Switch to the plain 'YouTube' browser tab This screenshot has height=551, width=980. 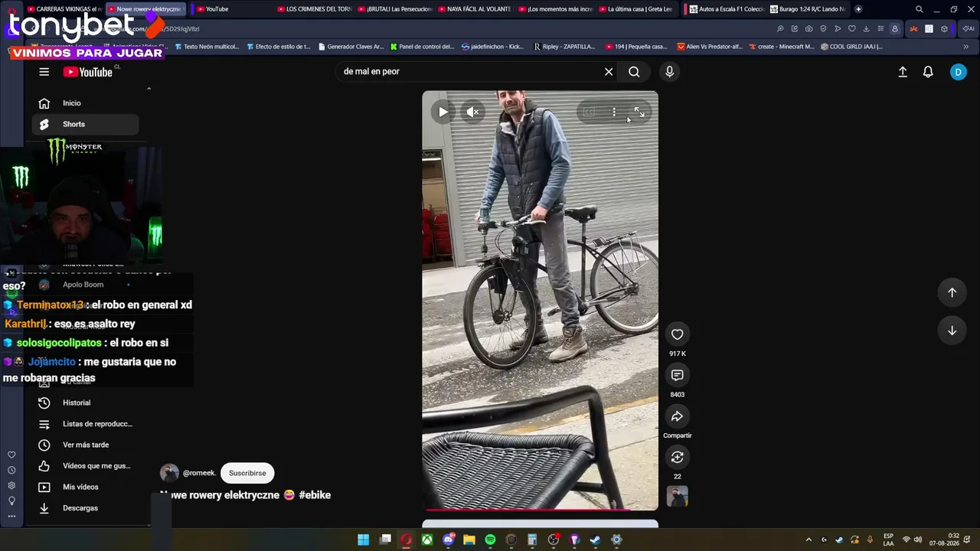(230, 9)
